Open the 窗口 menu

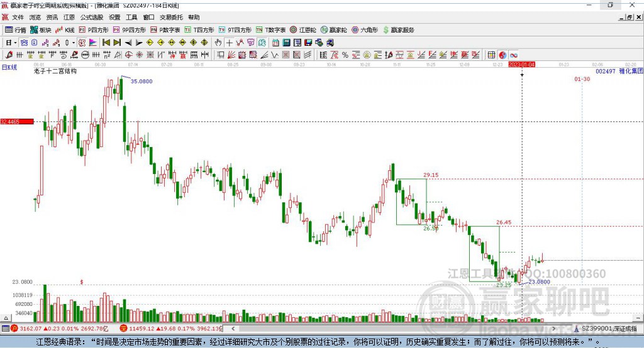click(x=148, y=17)
